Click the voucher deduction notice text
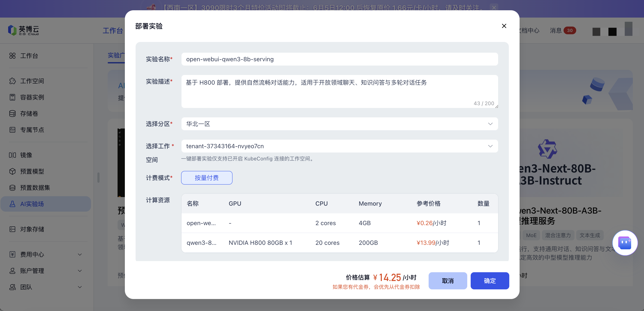Image resolution: width=644 pixels, height=311 pixels. click(376, 287)
